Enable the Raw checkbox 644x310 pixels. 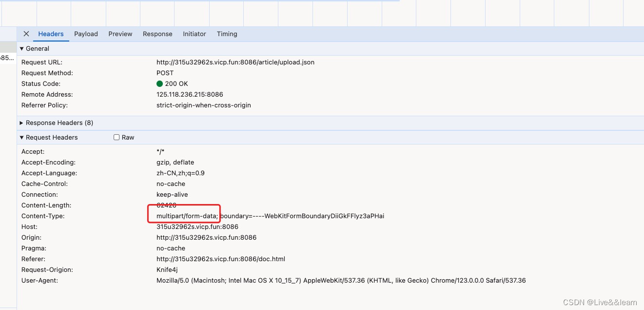pos(117,137)
